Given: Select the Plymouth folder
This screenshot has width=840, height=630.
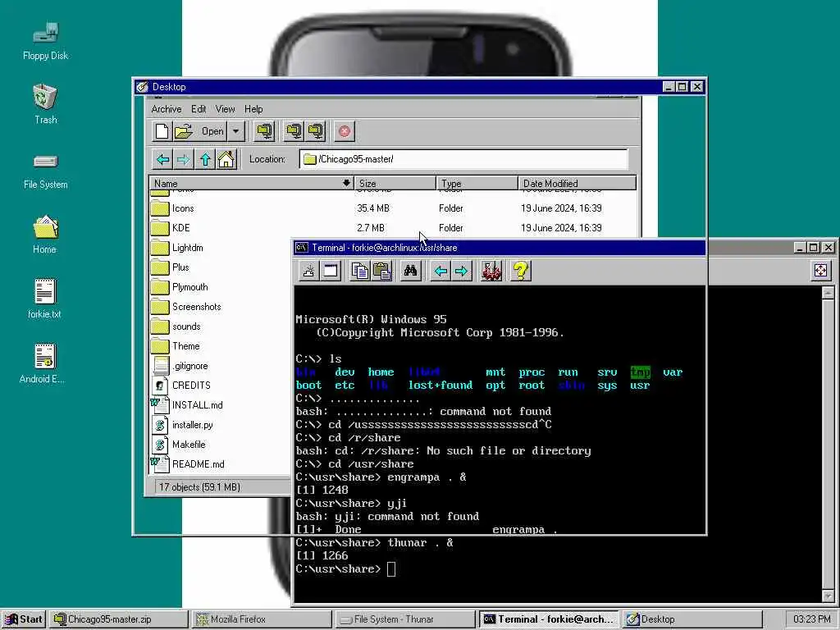Looking at the screenshot, I should tap(189, 287).
